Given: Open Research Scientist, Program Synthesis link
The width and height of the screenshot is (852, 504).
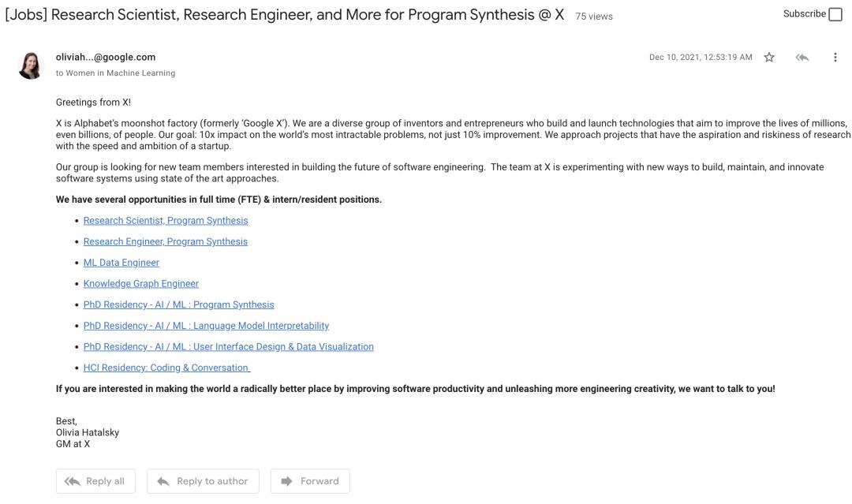Looking at the screenshot, I should click(166, 221).
